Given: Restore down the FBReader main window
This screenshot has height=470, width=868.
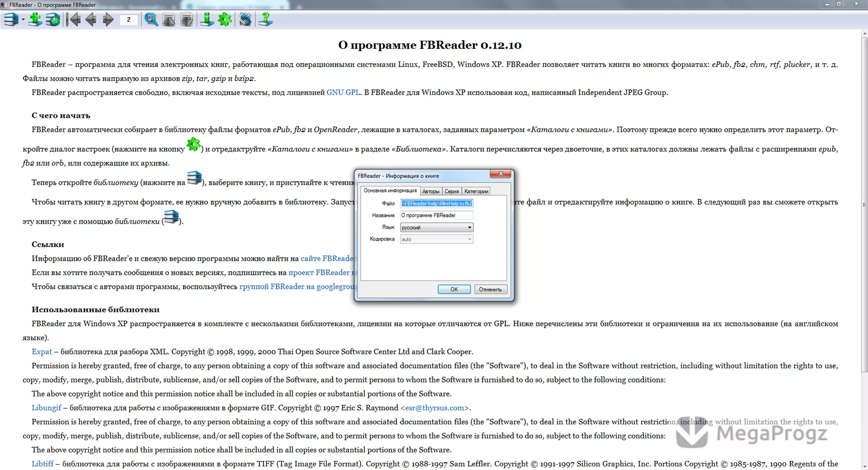Looking at the screenshot, I should pyautogui.click(x=839, y=4).
